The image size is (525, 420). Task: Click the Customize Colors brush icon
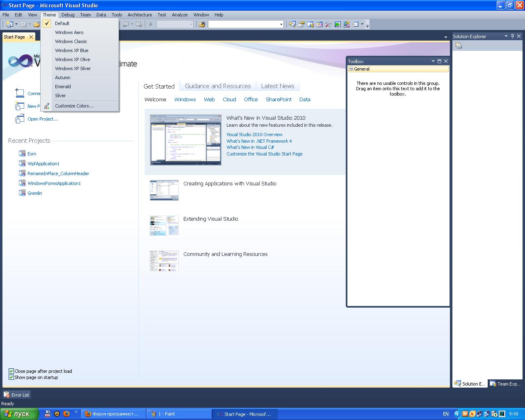pyautogui.click(x=47, y=106)
